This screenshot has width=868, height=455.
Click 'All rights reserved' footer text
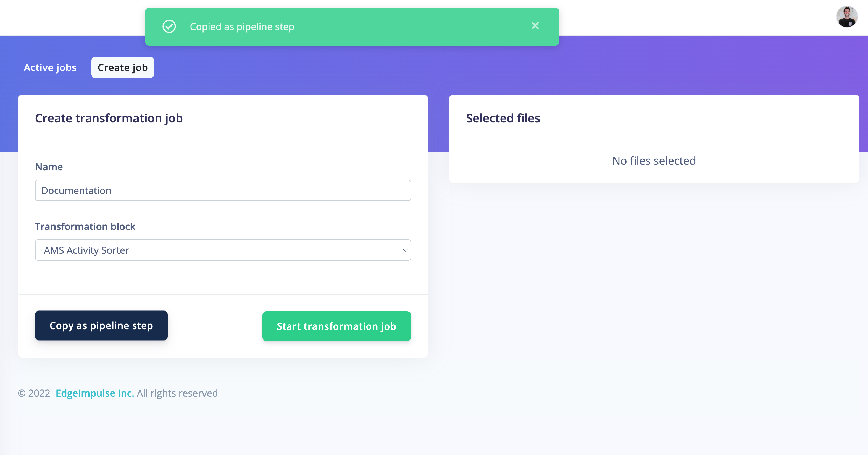click(177, 393)
